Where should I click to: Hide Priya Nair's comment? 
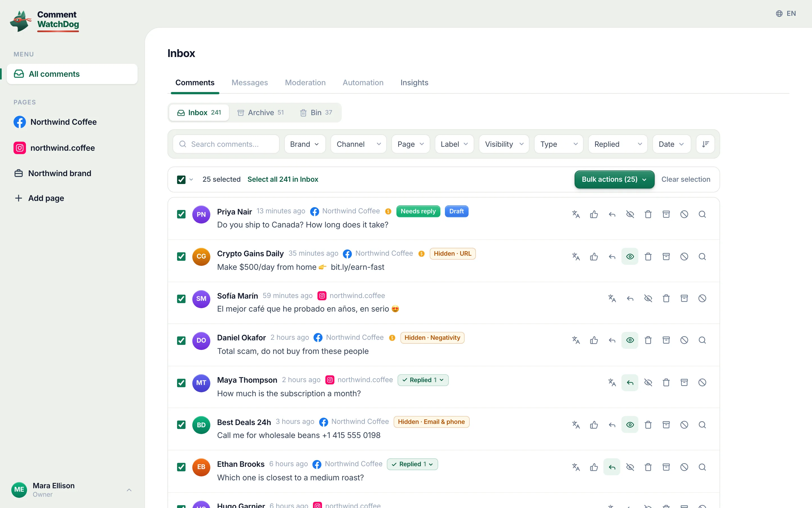pos(630,214)
